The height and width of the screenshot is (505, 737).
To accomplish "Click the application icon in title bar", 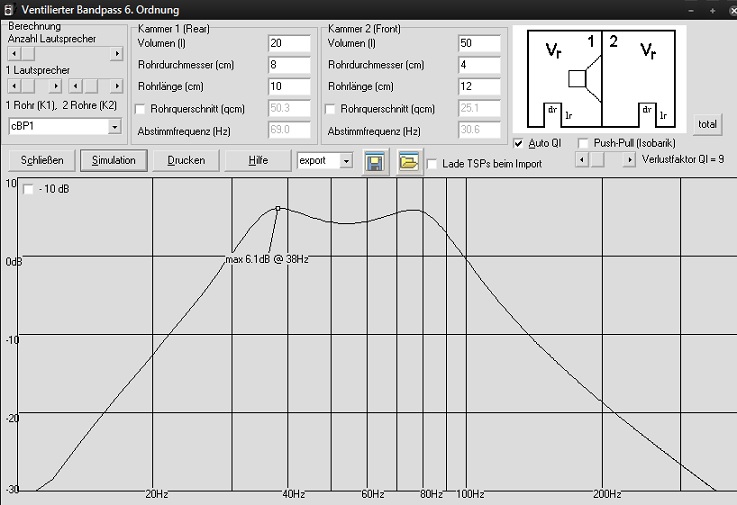I will point(9,9).
